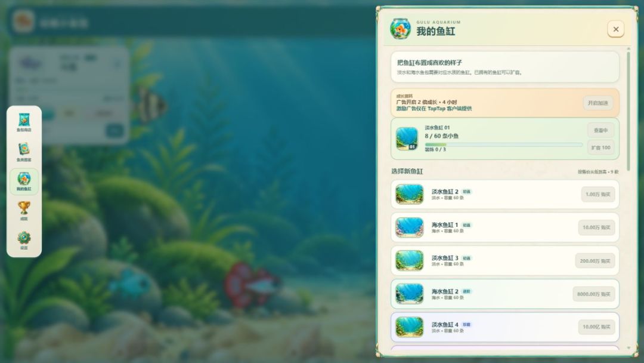Buy 海水鱼缸 1 for 10.00万
Screen dimensions: 644x363
pos(596,227)
